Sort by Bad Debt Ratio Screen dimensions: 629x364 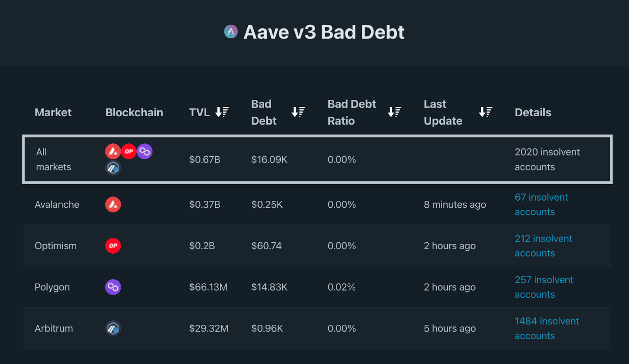(x=394, y=112)
